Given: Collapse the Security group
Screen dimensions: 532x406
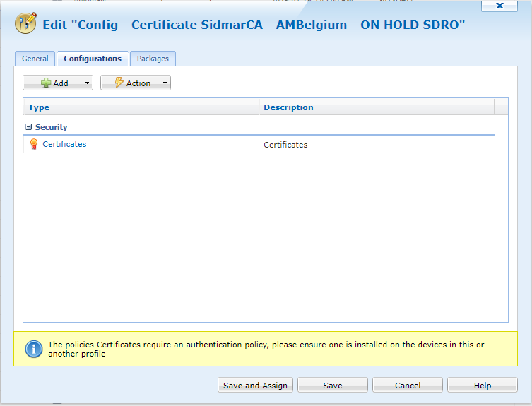Looking at the screenshot, I should (x=29, y=127).
